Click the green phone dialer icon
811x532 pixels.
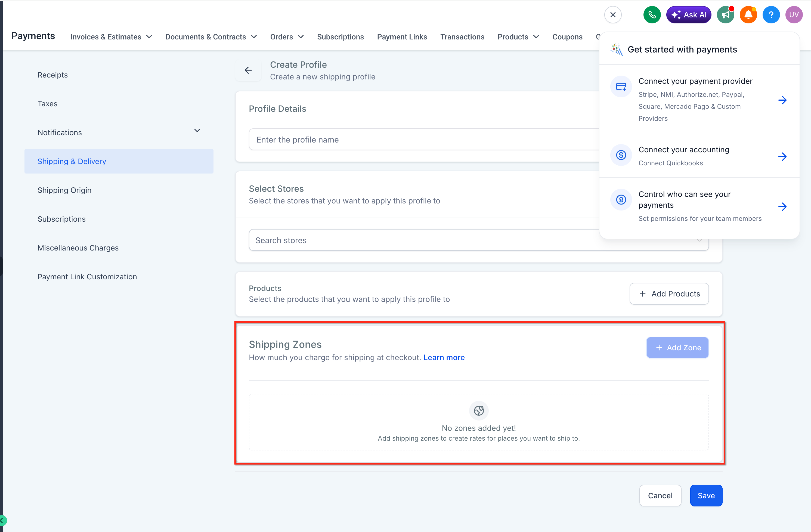[x=652, y=15]
